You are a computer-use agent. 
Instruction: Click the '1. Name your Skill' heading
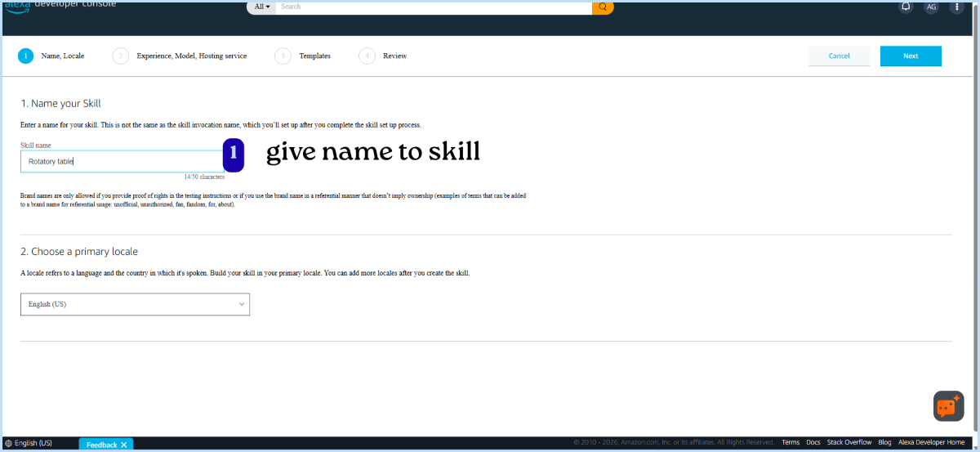60,104
